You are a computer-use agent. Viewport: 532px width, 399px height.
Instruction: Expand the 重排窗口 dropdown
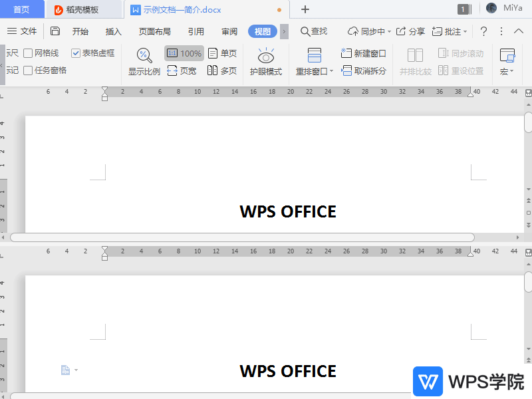(315, 71)
